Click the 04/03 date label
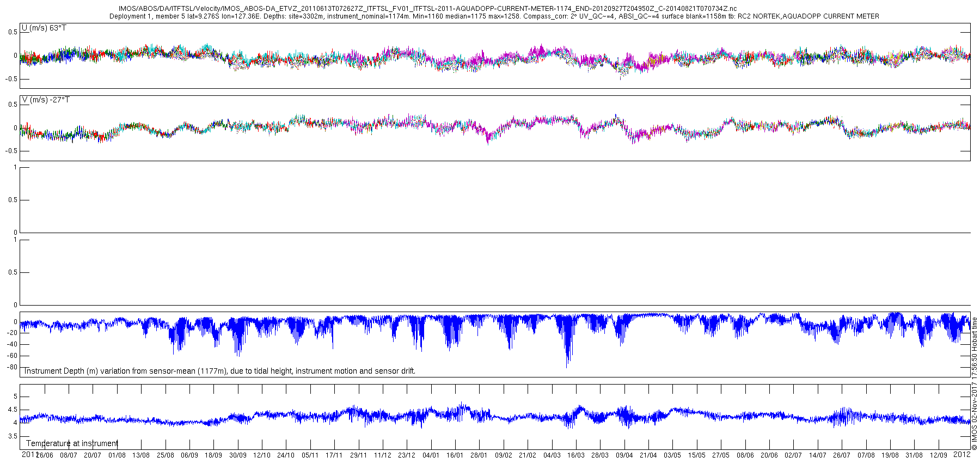The width and height of the screenshot is (980, 463). click(552, 455)
